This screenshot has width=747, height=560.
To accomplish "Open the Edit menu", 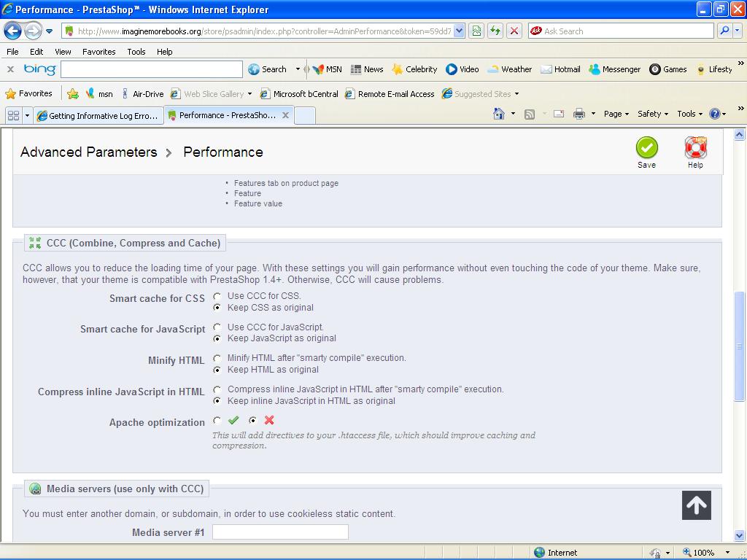I will click(x=36, y=52).
